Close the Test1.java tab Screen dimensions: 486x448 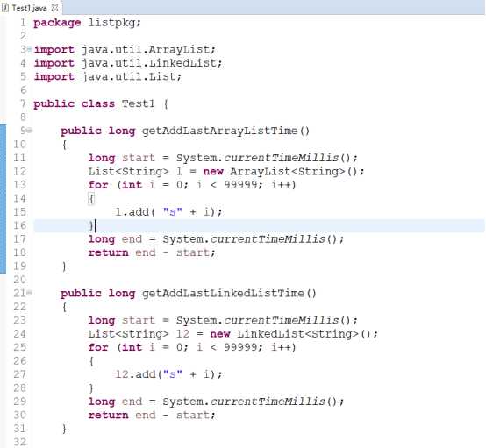coord(55,8)
